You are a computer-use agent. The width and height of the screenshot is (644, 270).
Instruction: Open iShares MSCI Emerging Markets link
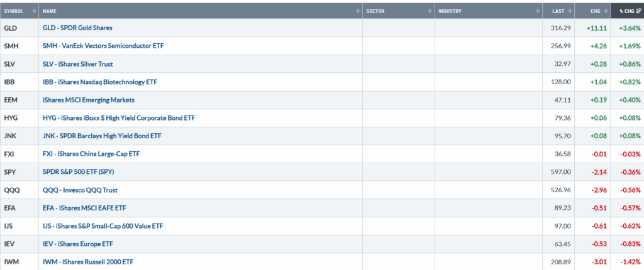(88, 100)
